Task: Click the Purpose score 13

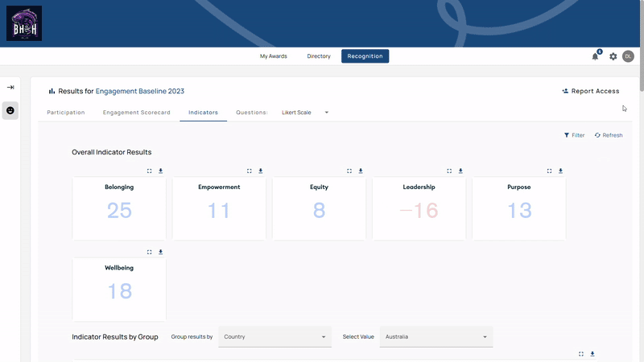Action: click(519, 211)
